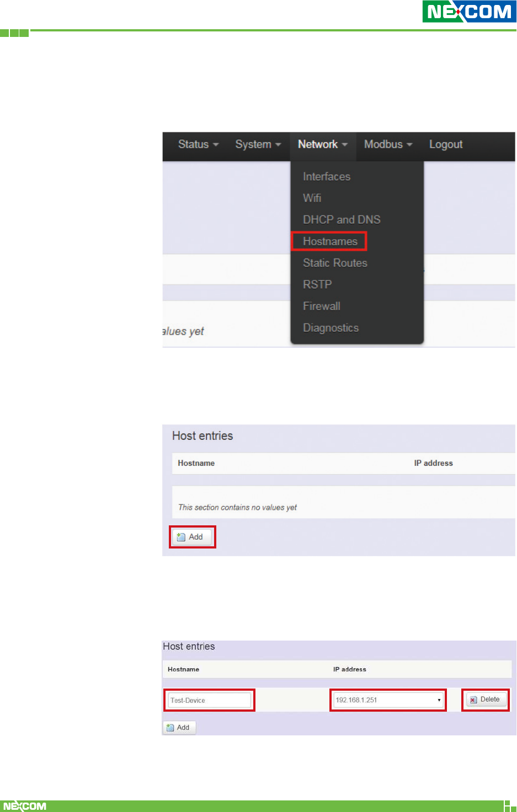This screenshot has height=812, width=517.
Task: Open RSTP menu entry
Action: (317, 284)
